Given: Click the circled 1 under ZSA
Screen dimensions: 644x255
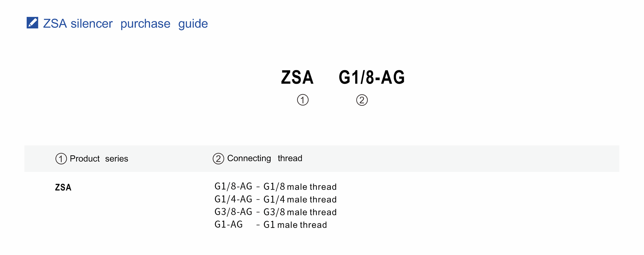Looking at the screenshot, I should (303, 100).
